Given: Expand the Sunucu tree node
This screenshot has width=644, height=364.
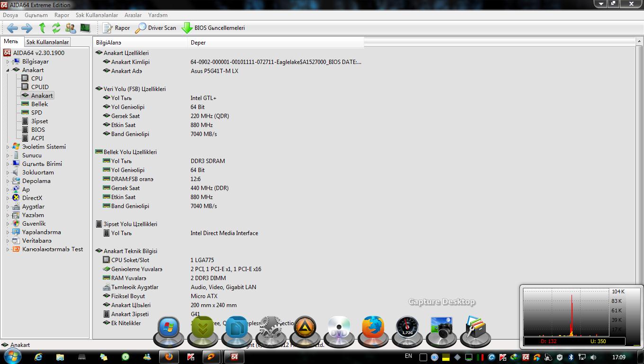Looking at the screenshot, I should click(x=8, y=155).
